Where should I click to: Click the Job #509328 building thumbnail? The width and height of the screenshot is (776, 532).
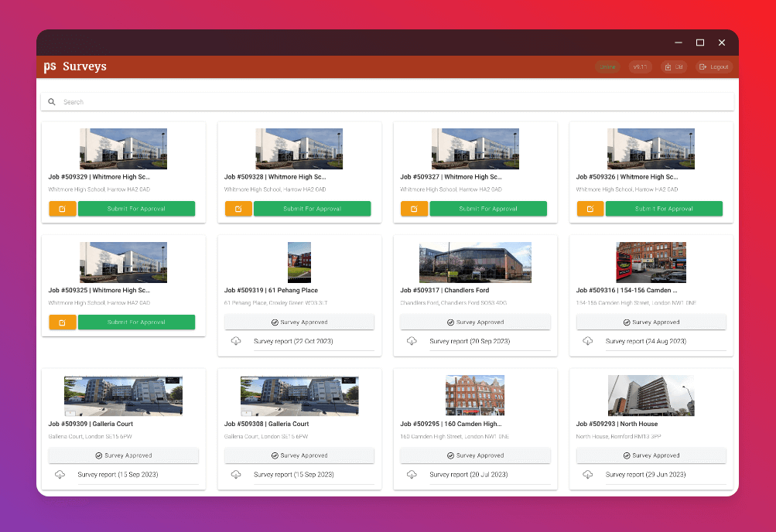(299, 148)
